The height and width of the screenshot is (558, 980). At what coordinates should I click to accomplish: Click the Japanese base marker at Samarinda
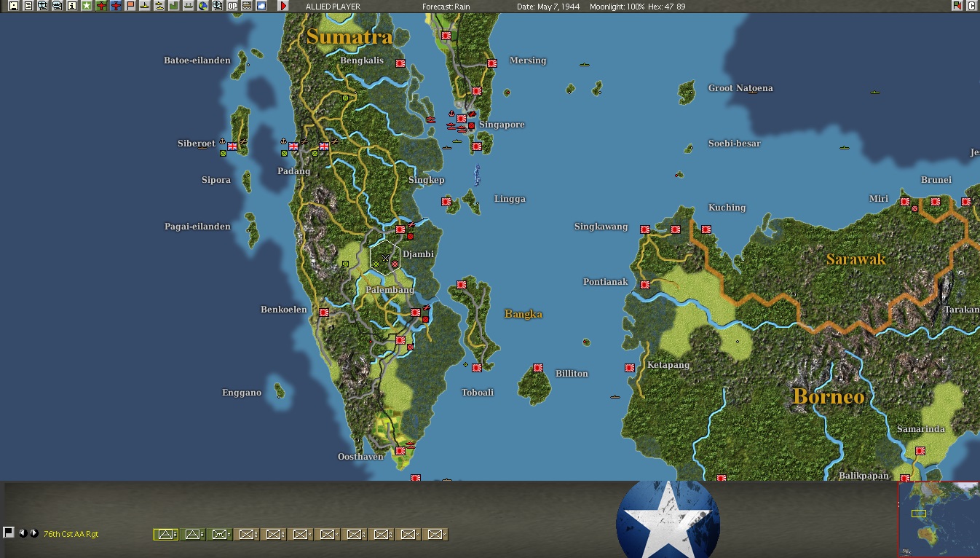[x=920, y=451]
